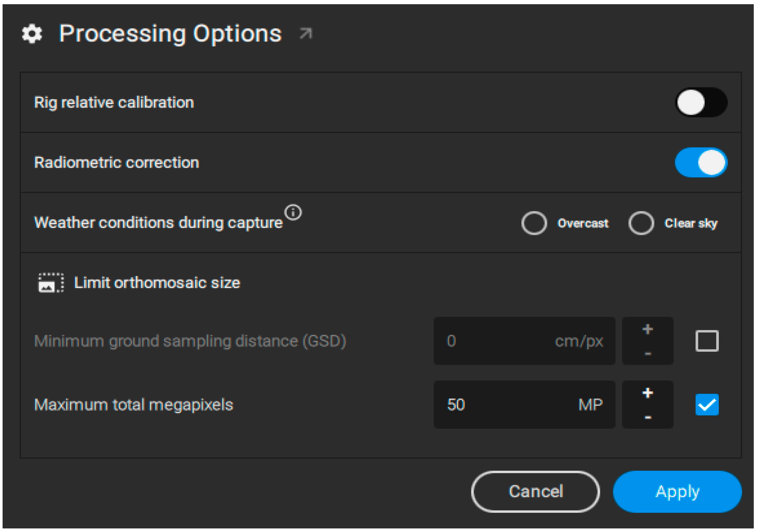Disable Radiometric correction toggle
The height and width of the screenshot is (532, 757).
tap(701, 162)
